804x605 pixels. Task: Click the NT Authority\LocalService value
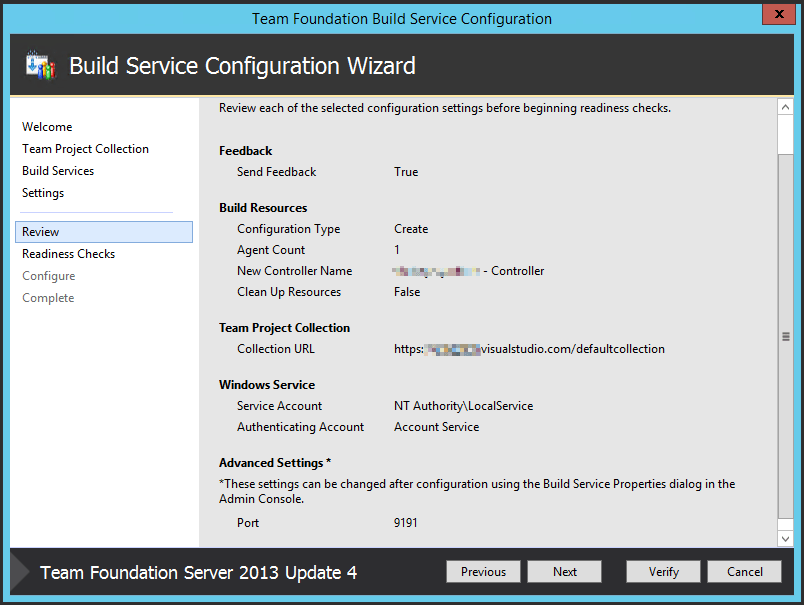click(x=464, y=406)
